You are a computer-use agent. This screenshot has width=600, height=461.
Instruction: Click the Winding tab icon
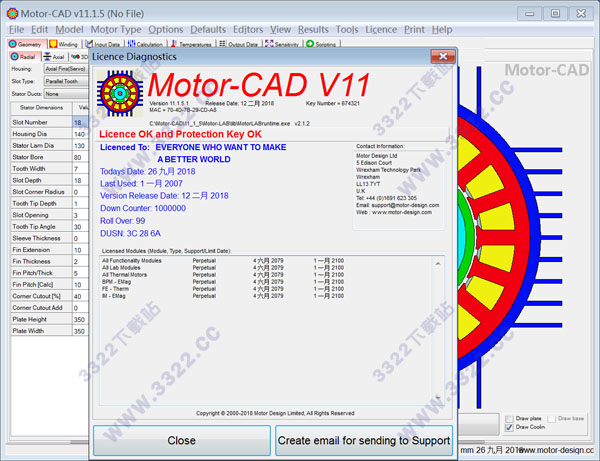coord(53,44)
